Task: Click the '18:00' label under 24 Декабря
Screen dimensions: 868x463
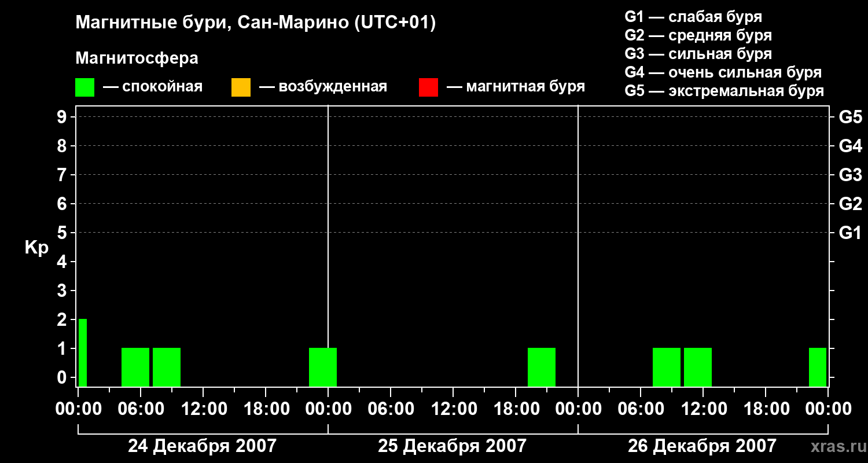Action: 266,409
